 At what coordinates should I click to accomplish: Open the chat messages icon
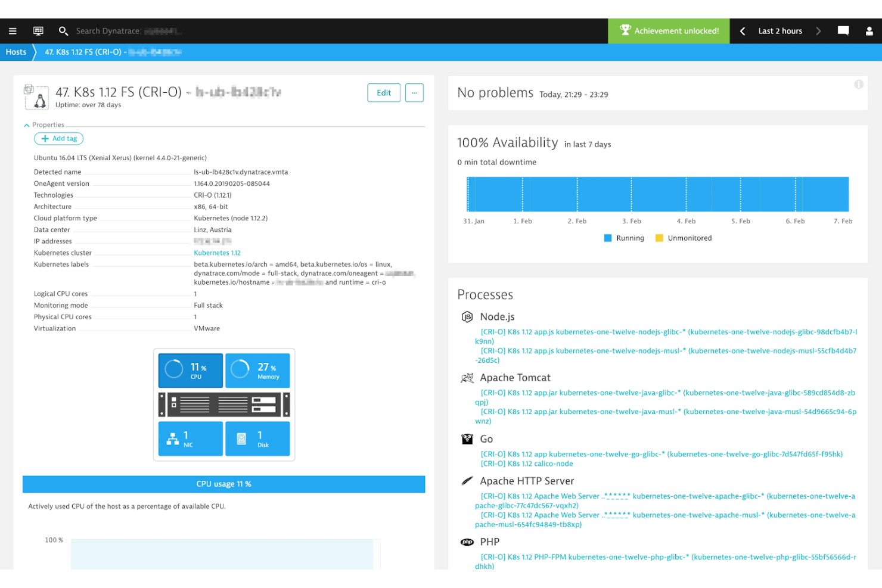coord(843,31)
